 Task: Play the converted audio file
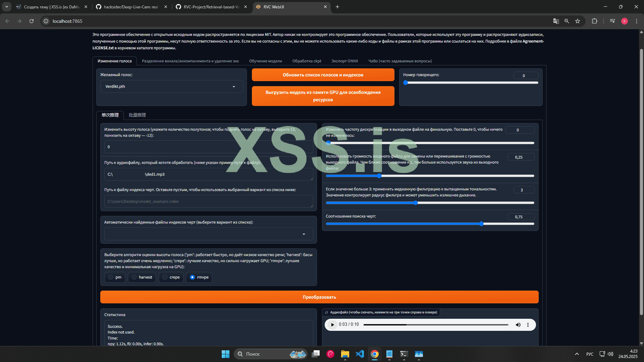(332, 324)
